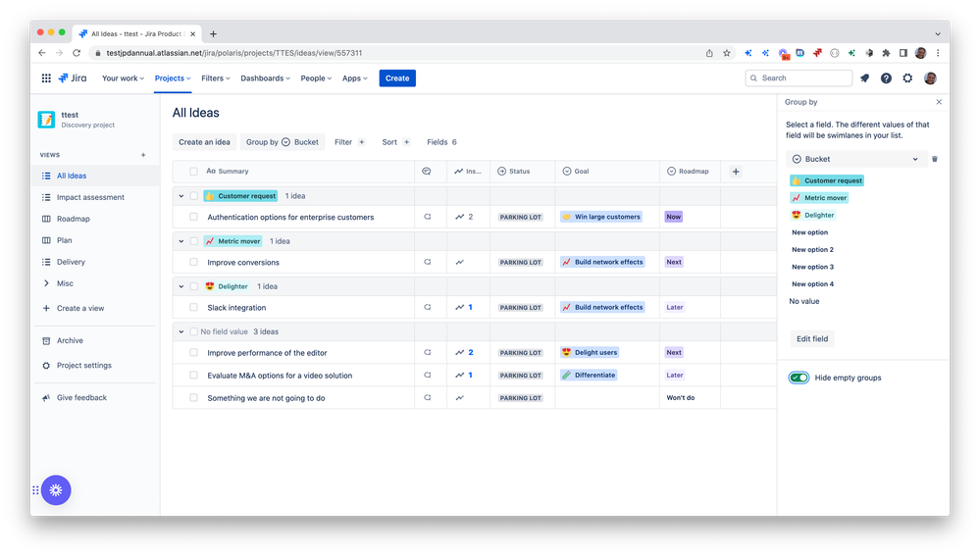Collapse the Metric mover group
The width and height of the screenshot is (980, 556).
181,241
